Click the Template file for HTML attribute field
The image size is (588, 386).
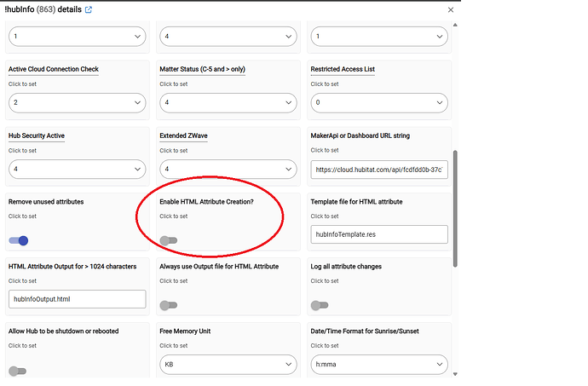point(379,234)
